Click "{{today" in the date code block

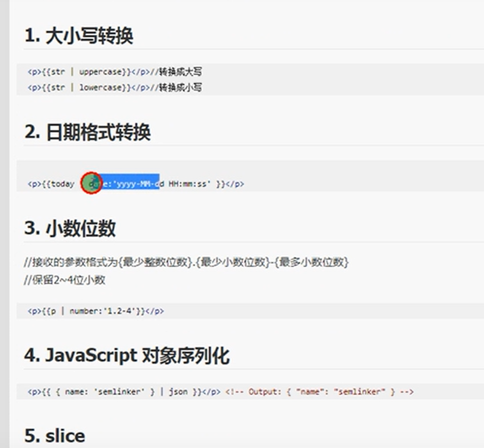coord(58,184)
